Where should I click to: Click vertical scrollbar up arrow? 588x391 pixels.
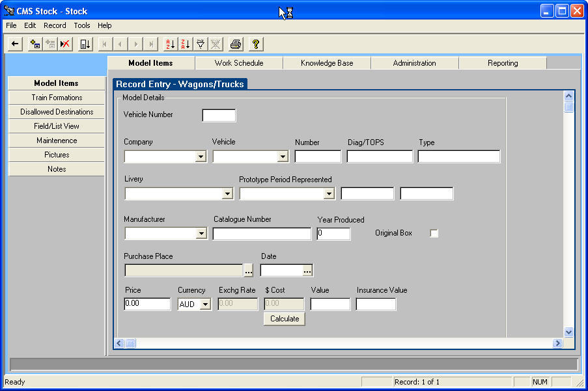pos(568,96)
